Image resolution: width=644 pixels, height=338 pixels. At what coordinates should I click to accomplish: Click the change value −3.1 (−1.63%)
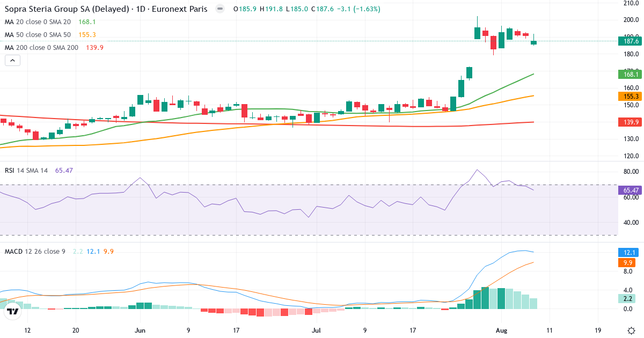tap(357, 9)
